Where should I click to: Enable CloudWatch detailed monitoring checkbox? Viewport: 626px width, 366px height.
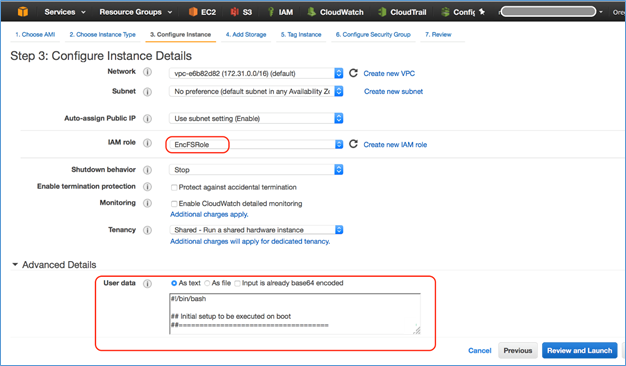(x=174, y=204)
